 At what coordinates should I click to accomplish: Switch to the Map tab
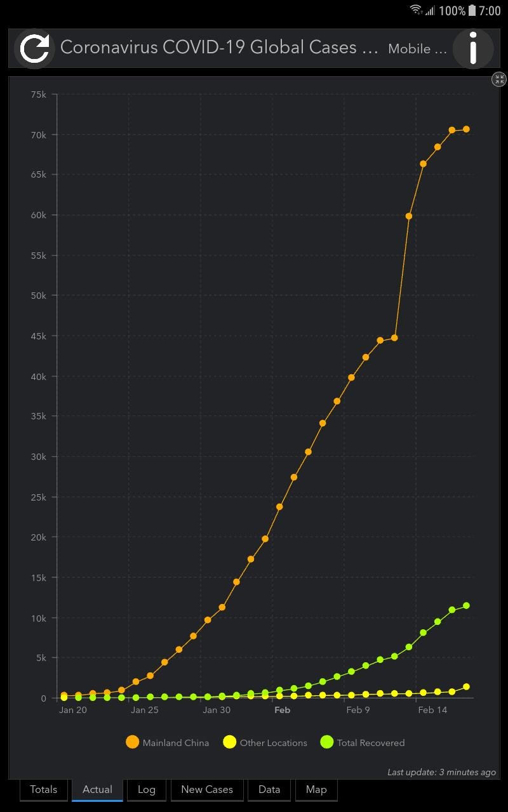pos(316,790)
